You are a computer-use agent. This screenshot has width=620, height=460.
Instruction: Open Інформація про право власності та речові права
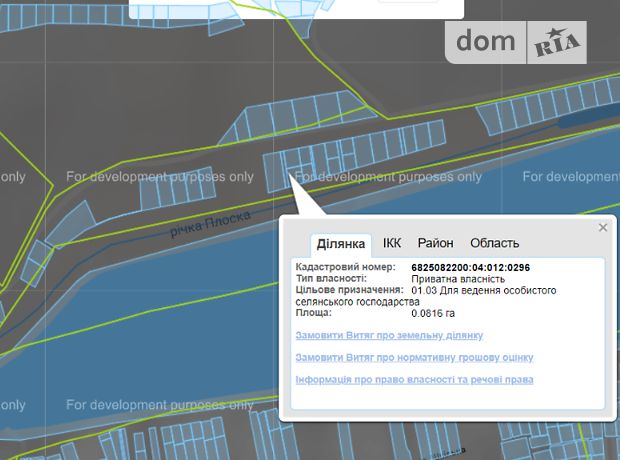414,380
